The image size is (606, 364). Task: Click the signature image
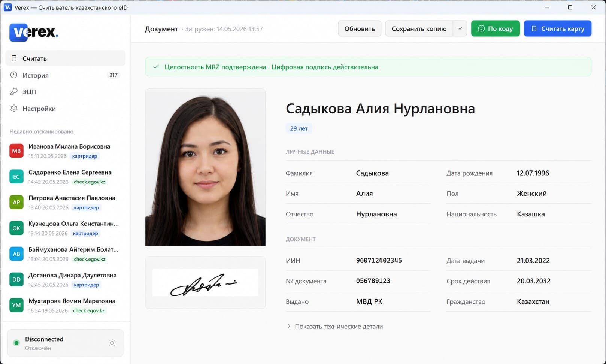click(205, 283)
